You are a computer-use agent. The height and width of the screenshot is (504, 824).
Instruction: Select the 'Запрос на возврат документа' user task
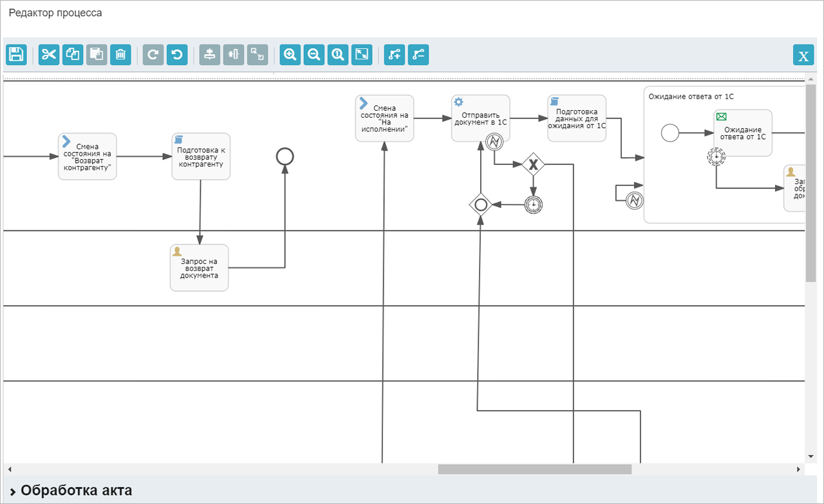(199, 268)
